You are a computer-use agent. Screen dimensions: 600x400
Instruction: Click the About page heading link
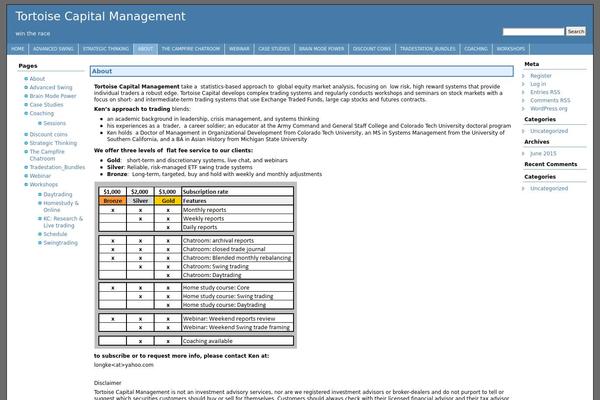[x=102, y=71]
